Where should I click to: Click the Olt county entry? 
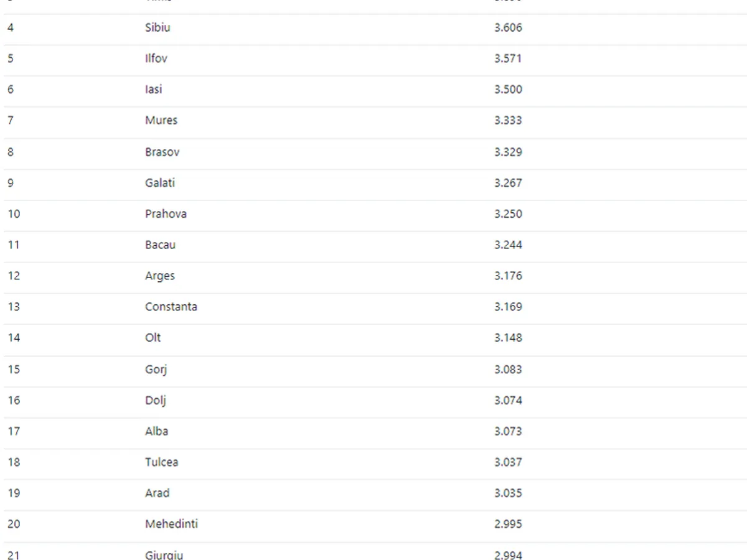(x=153, y=338)
